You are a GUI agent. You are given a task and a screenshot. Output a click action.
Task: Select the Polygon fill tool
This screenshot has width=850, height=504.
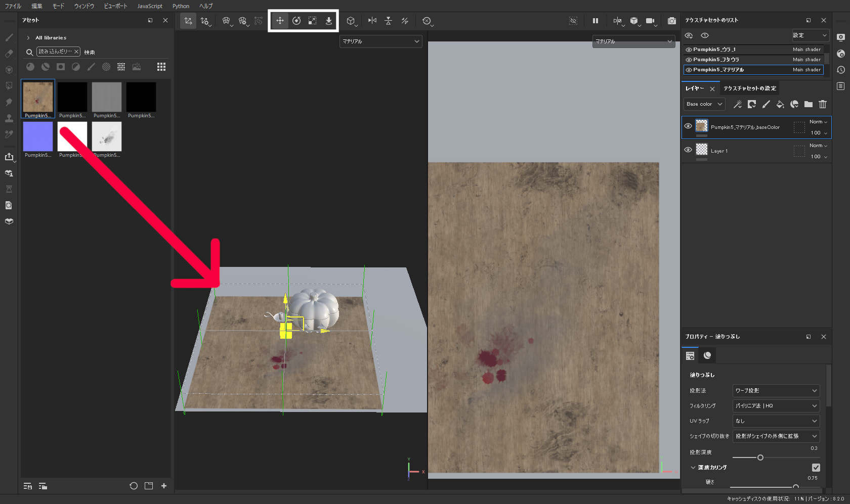click(9, 86)
